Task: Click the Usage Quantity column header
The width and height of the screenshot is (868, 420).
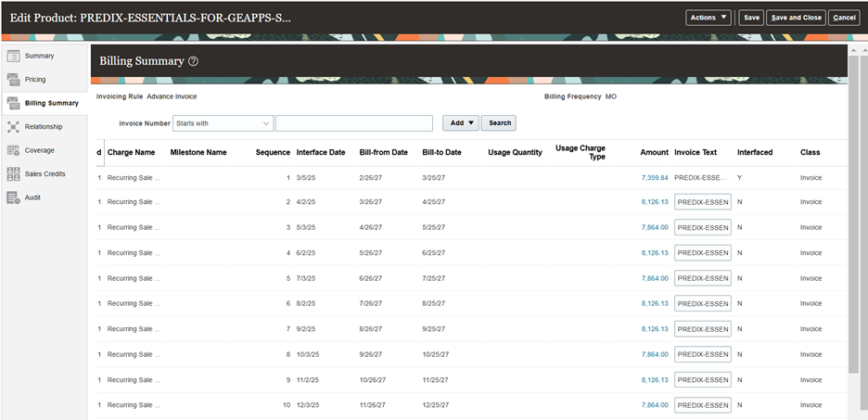Action: [x=515, y=152]
